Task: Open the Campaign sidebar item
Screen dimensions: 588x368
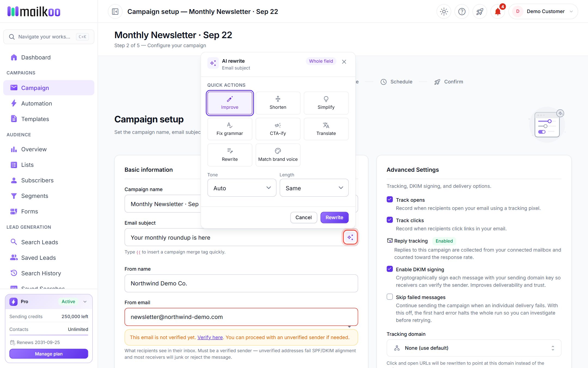Action: tap(49, 88)
